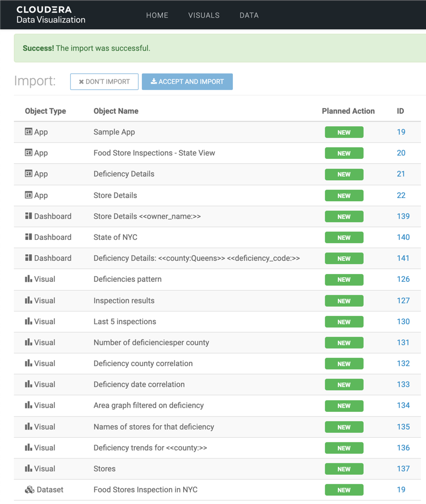Image resolution: width=426 pixels, height=504 pixels.
Task: Click the app icon for Deficiency Details row
Action: click(x=29, y=174)
